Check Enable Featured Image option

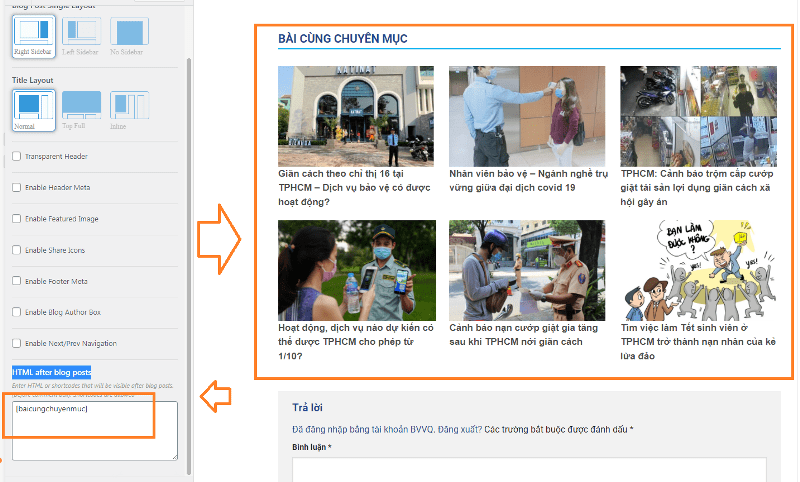(16, 218)
